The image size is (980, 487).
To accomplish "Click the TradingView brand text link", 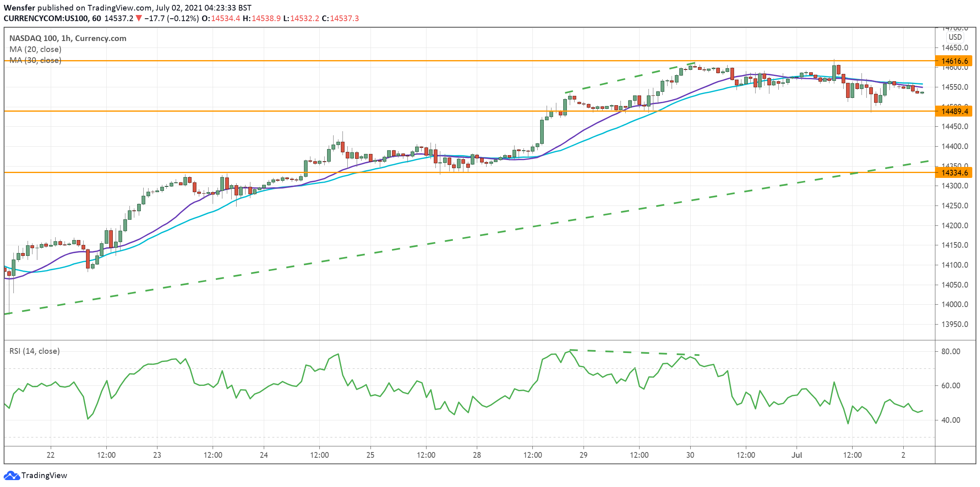I will [x=44, y=475].
